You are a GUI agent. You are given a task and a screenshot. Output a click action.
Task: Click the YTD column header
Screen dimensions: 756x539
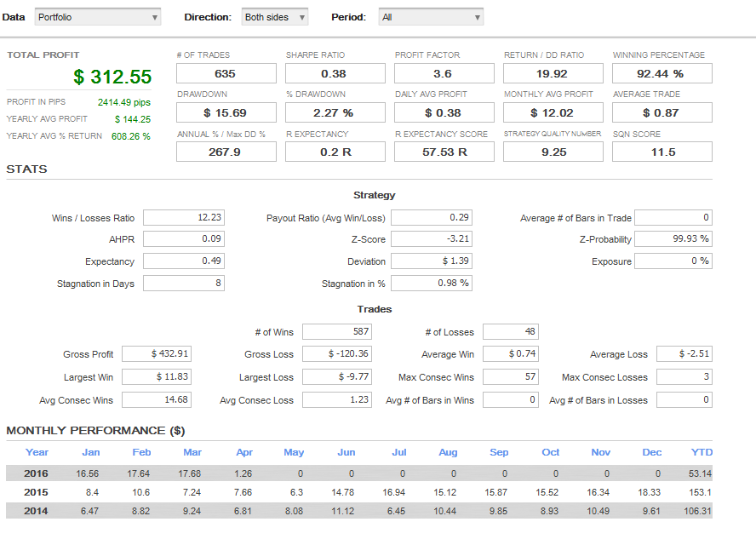(x=702, y=452)
